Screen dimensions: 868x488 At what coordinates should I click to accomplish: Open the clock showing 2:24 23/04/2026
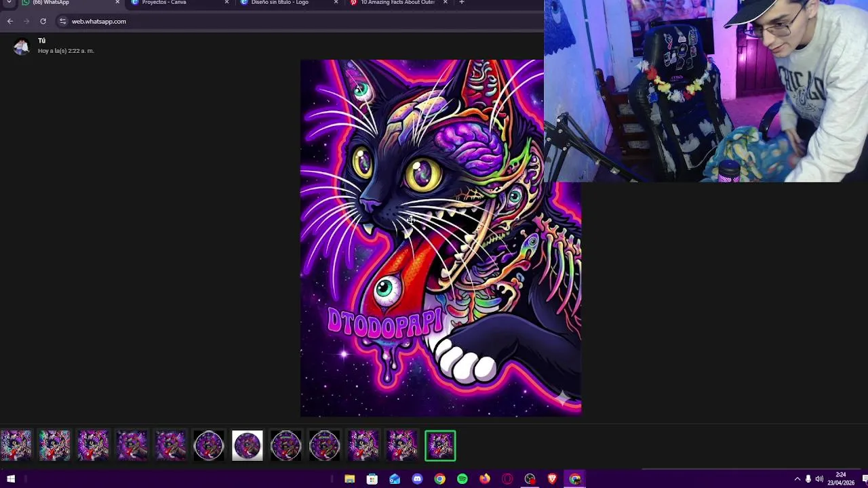click(841, 479)
